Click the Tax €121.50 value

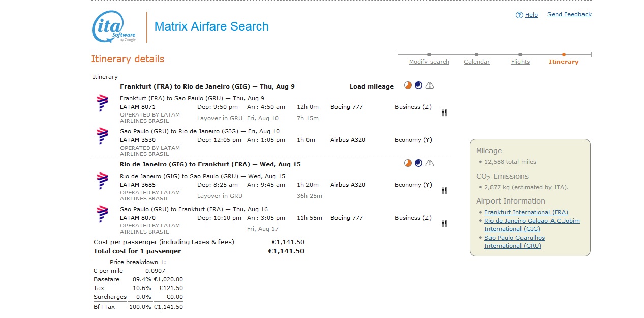[171, 288]
